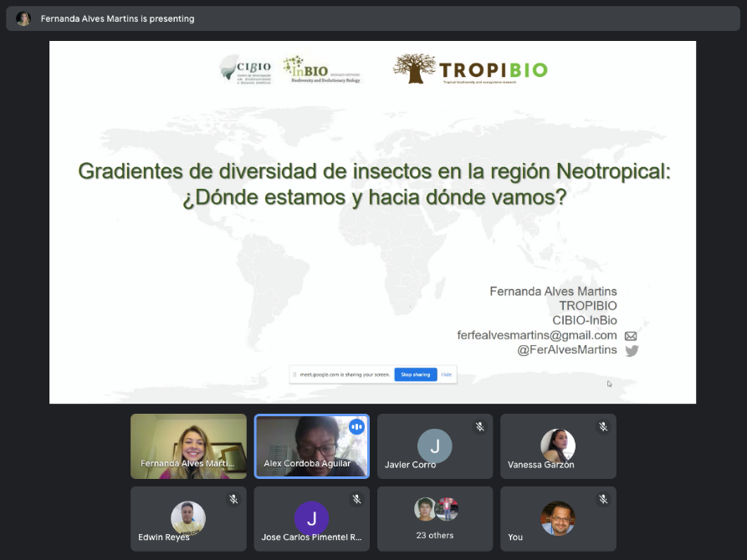Screen dimensions: 747x560
Task: Click the TROPIBIO logo on slide
Action: pyautogui.click(x=470, y=69)
